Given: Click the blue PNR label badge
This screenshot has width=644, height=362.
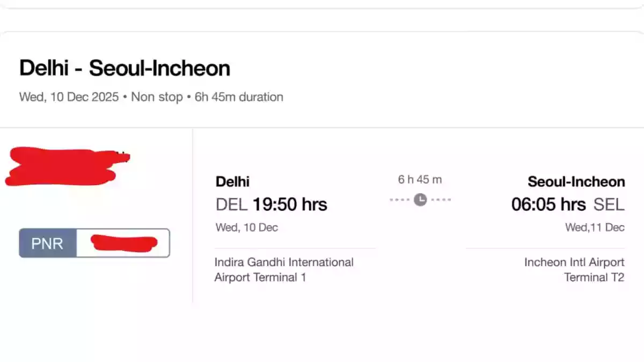Looking at the screenshot, I should pyautogui.click(x=48, y=243).
